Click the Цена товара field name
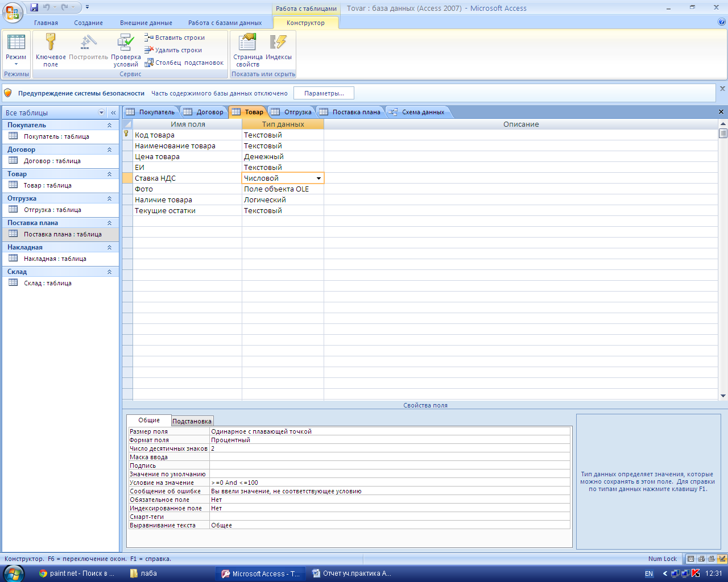The height and width of the screenshot is (582, 728). [187, 157]
